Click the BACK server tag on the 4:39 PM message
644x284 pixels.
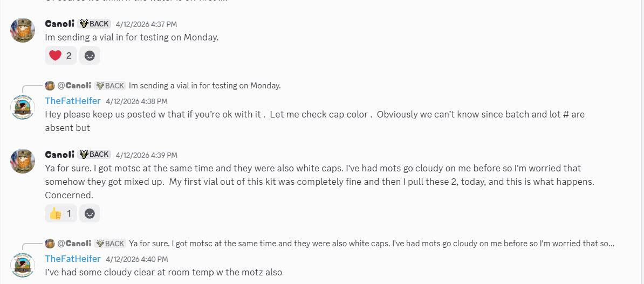[94, 154]
